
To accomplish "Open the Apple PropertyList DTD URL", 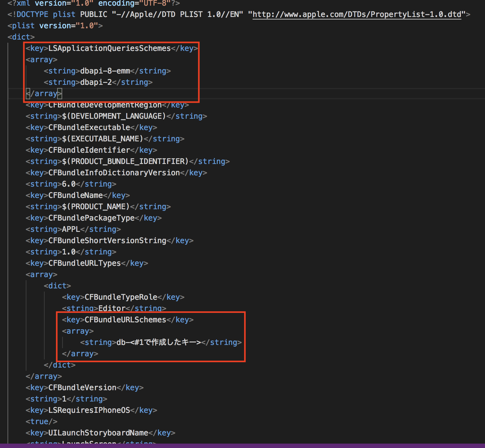I will pyautogui.click(x=357, y=14).
